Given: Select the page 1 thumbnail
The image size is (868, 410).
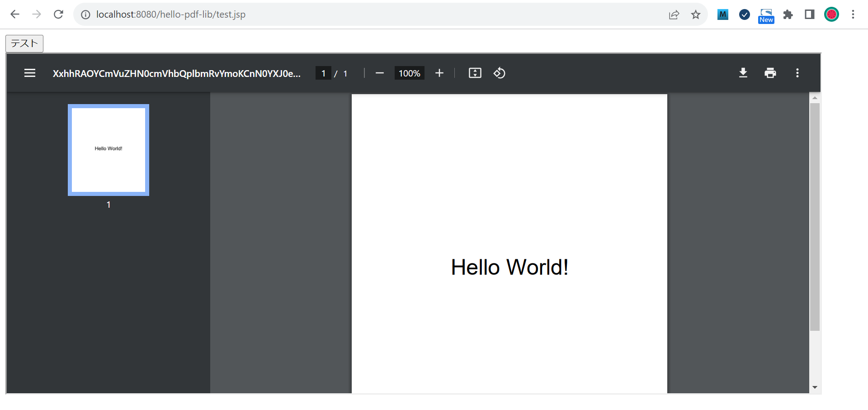Looking at the screenshot, I should (x=108, y=150).
